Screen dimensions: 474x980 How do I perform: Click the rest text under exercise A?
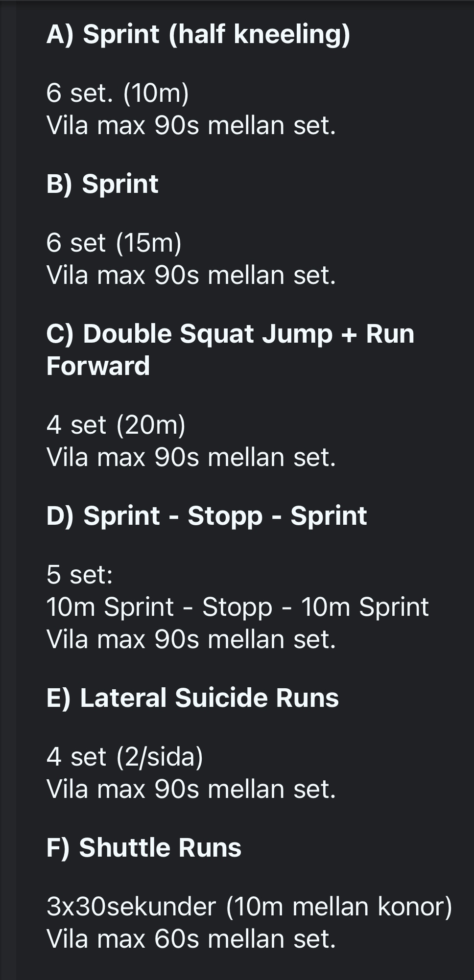(x=191, y=125)
